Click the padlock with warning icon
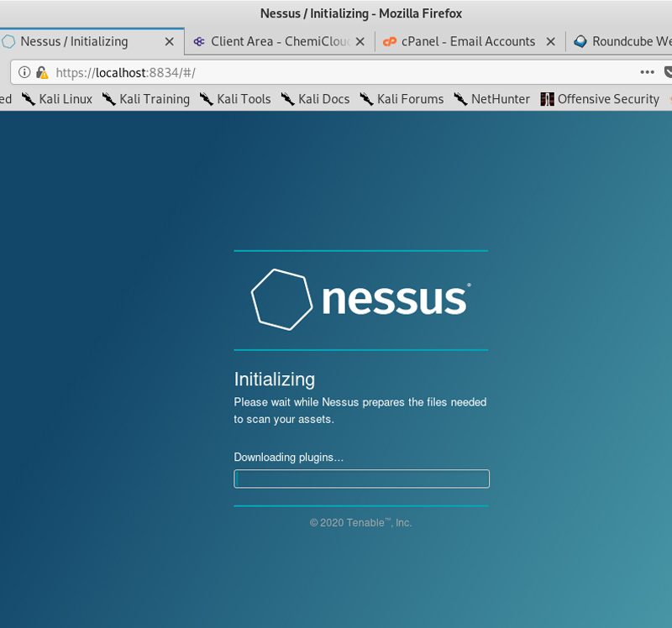 pyautogui.click(x=41, y=72)
